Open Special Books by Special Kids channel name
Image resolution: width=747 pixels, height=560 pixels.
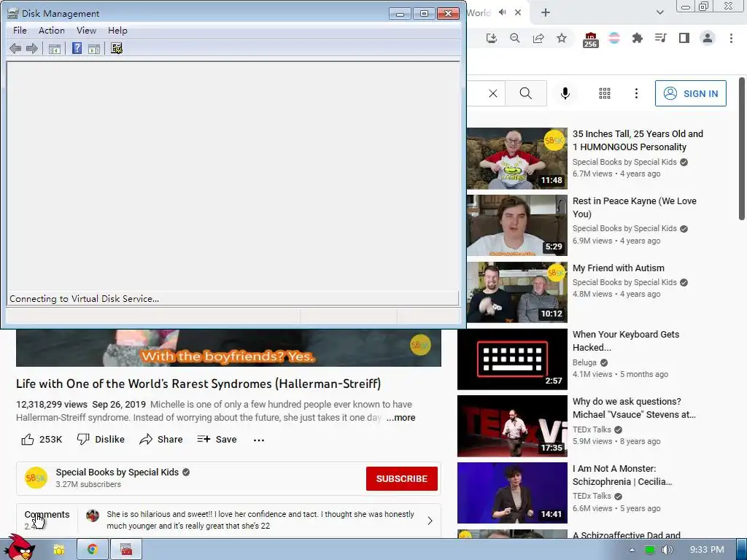click(x=117, y=472)
